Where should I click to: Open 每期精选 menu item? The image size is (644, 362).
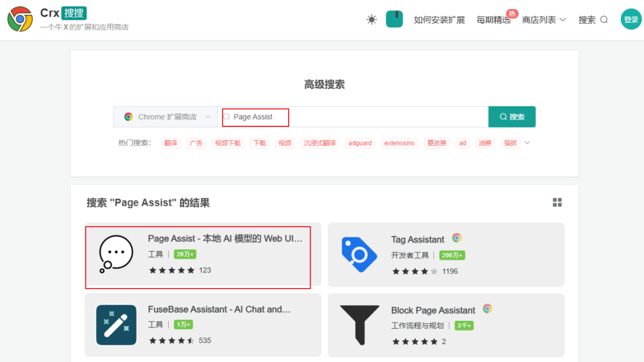pyautogui.click(x=493, y=20)
